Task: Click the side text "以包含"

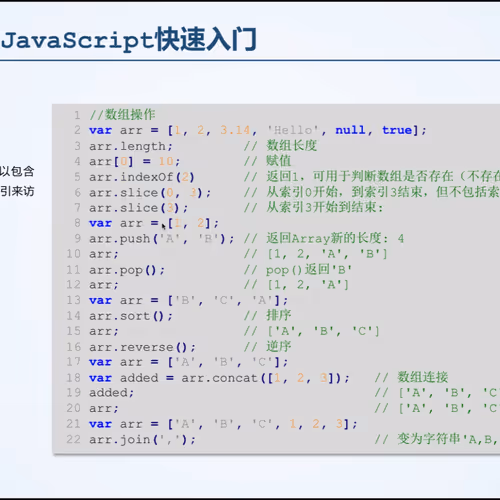Action: (17, 171)
